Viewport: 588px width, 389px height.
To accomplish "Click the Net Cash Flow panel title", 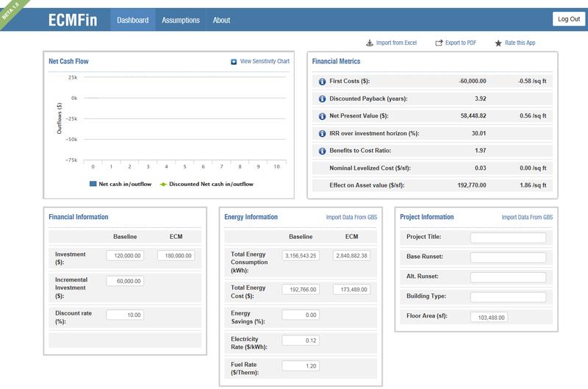I will tap(68, 61).
